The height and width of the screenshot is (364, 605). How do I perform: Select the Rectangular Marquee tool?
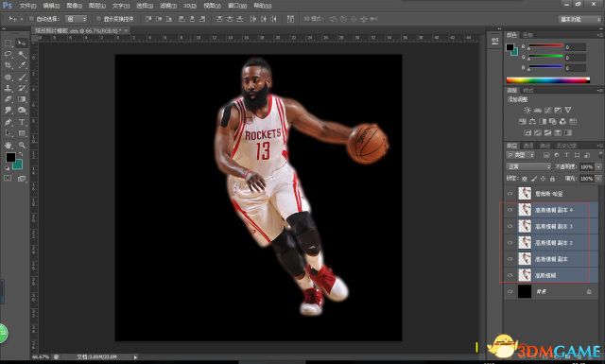tap(9, 43)
